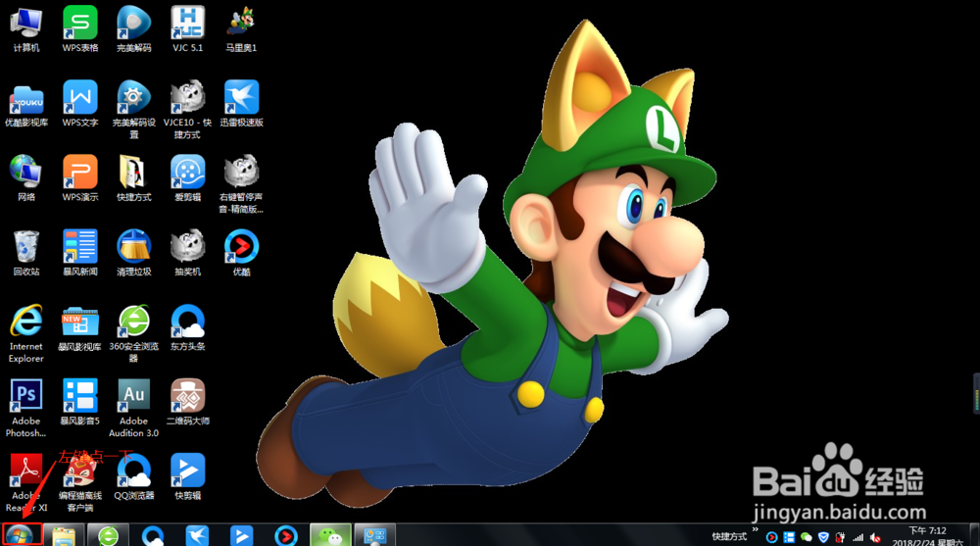
Task: Open the clock showing 下午 7:12
Action: 927,536
